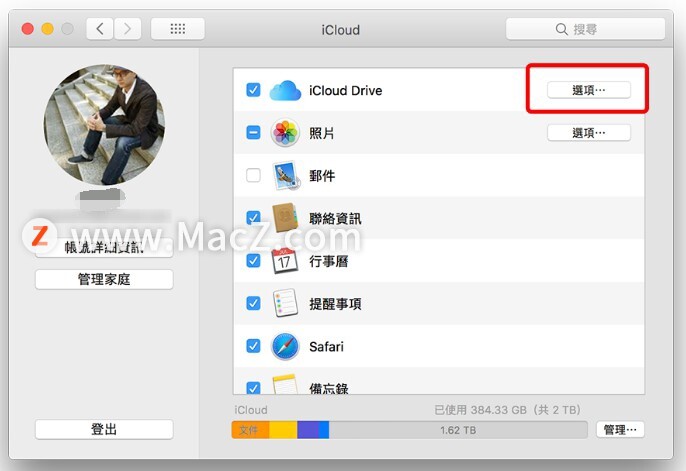Click the Calendar icon showing 17
The image size is (686, 471).
(x=285, y=261)
